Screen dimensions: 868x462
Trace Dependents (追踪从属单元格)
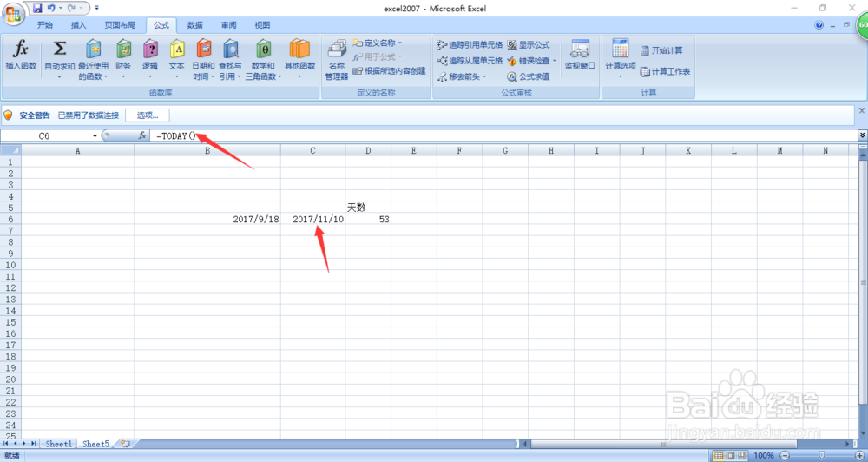point(470,61)
